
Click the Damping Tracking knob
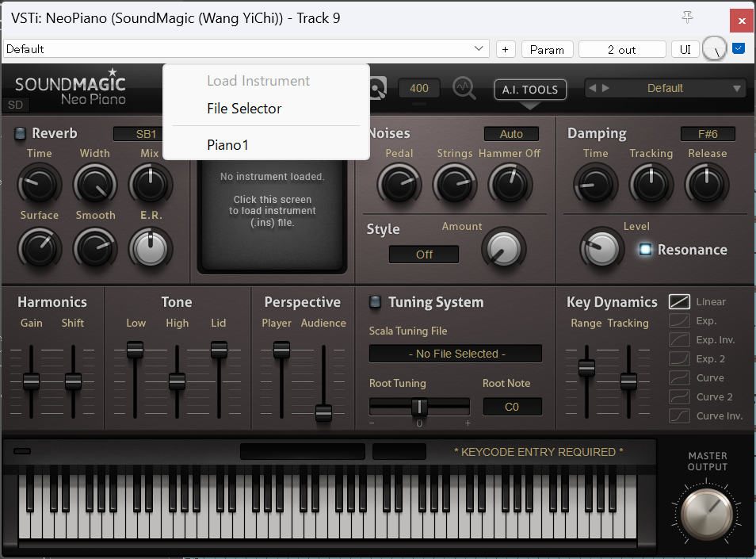point(651,184)
